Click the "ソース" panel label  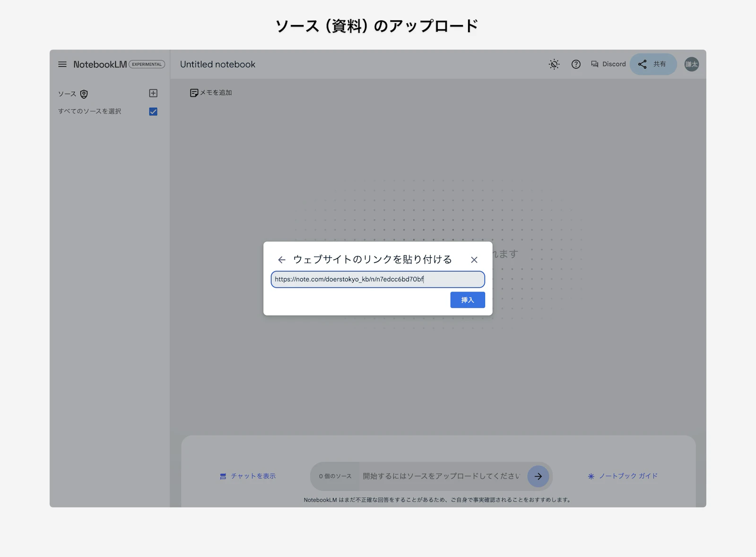coord(67,94)
